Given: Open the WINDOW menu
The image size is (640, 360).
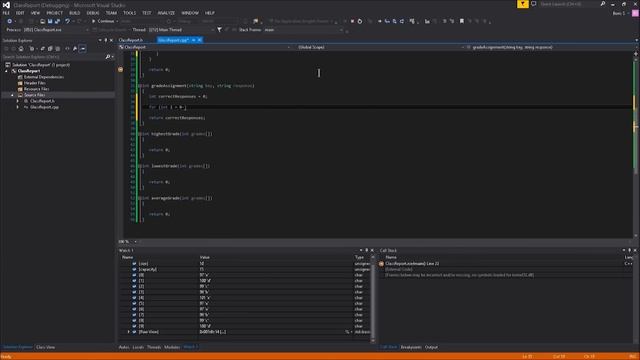Looking at the screenshot, I should 190,13.
